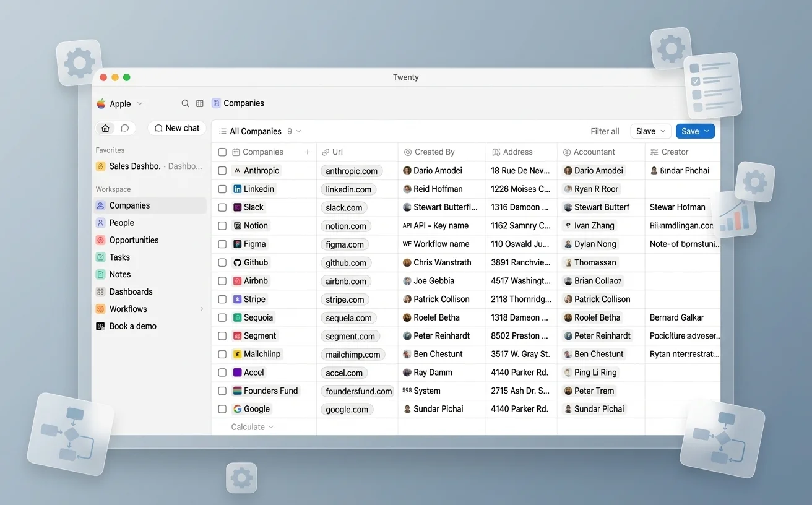
Task: Click the Mailchimp company logo
Action: click(x=237, y=354)
